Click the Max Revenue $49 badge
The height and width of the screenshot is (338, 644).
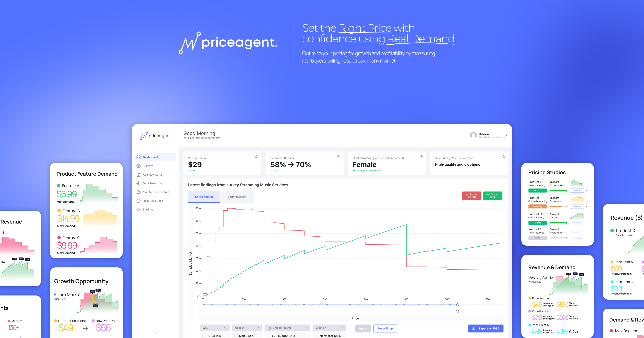pos(493,196)
